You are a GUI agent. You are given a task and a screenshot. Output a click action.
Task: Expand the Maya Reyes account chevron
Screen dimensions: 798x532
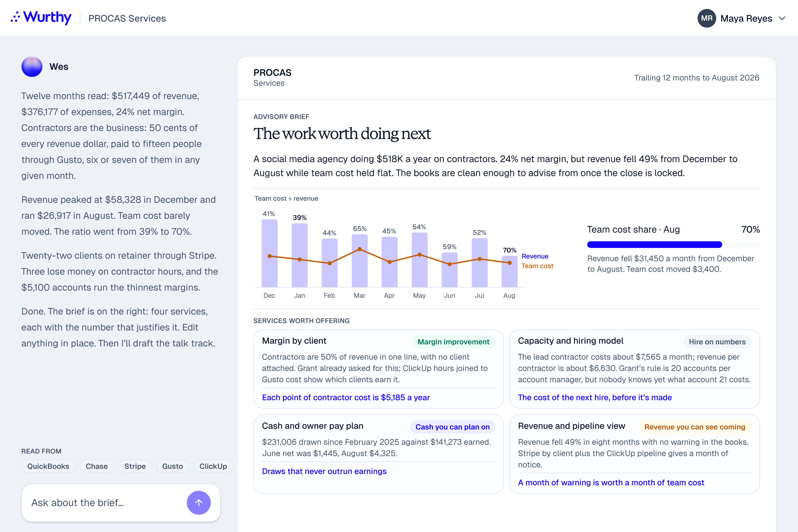point(782,18)
